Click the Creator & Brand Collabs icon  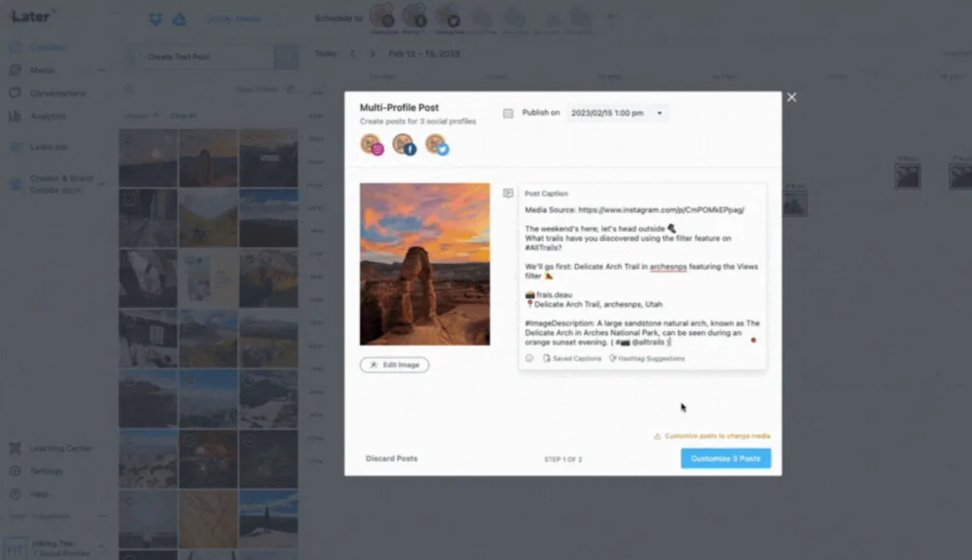click(x=15, y=183)
